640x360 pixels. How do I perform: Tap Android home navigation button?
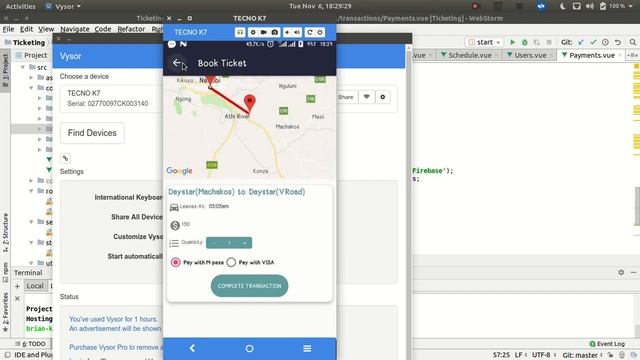(249, 348)
